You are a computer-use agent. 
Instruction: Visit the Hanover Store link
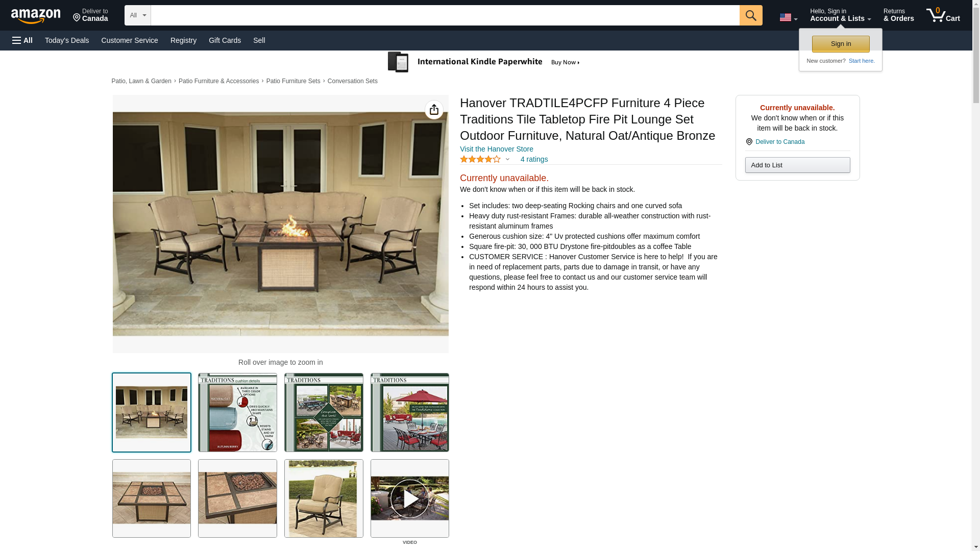click(x=496, y=149)
